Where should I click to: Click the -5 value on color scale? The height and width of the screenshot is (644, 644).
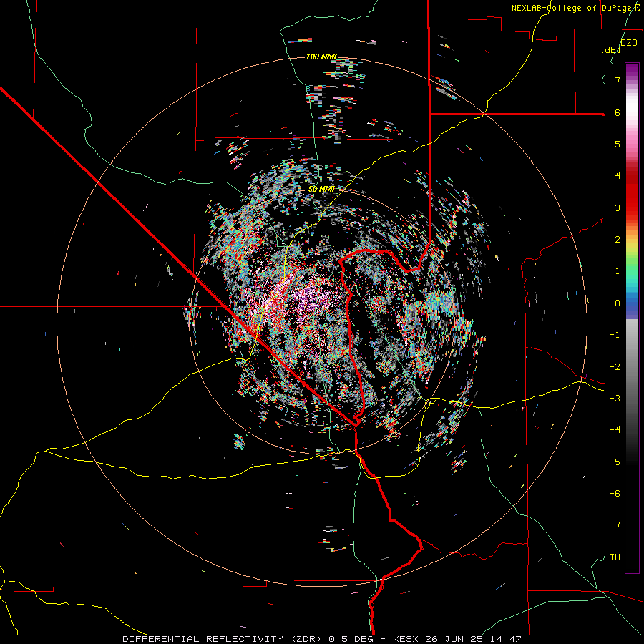pyautogui.click(x=615, y=462)
